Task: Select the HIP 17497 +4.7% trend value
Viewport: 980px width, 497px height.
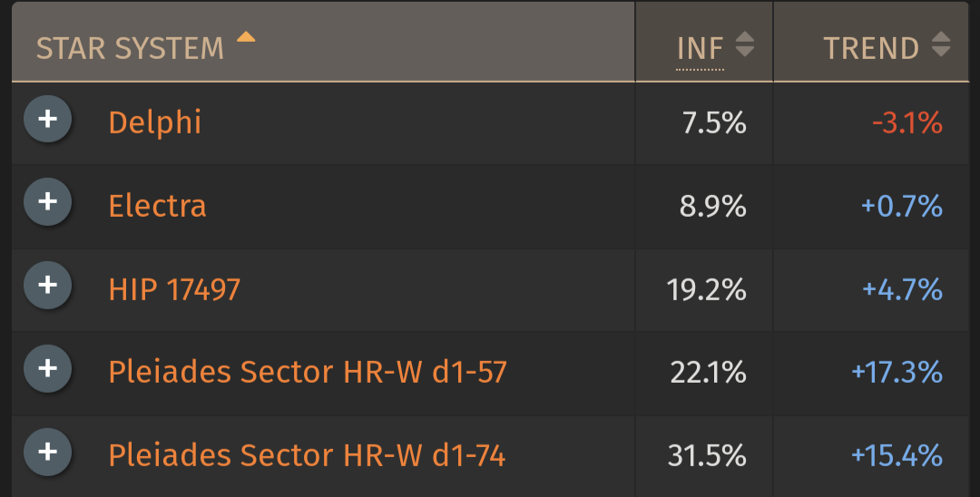Action: 903,289
